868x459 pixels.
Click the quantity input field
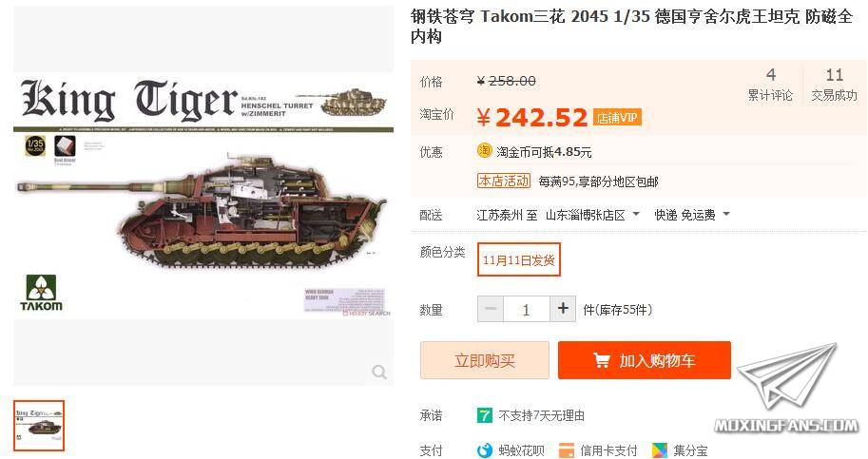[x=527, y=309]
